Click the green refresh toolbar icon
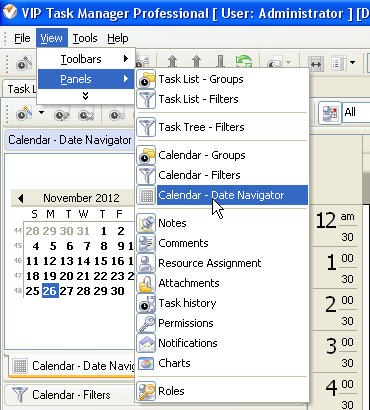Image resolution: width=370 pixels, height=410 pixels. (x=244, y=62)
